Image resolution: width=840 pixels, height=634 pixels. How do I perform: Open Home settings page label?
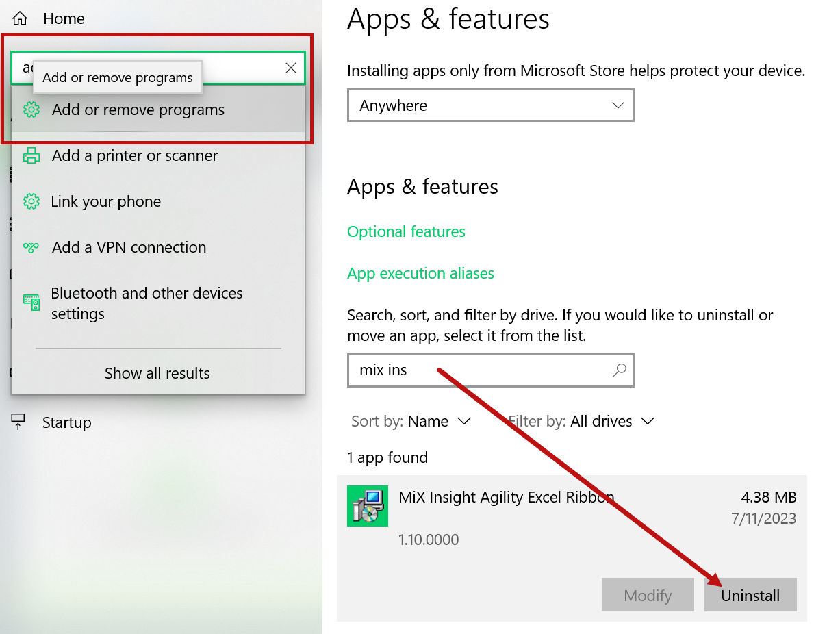(x=64, y=18)
